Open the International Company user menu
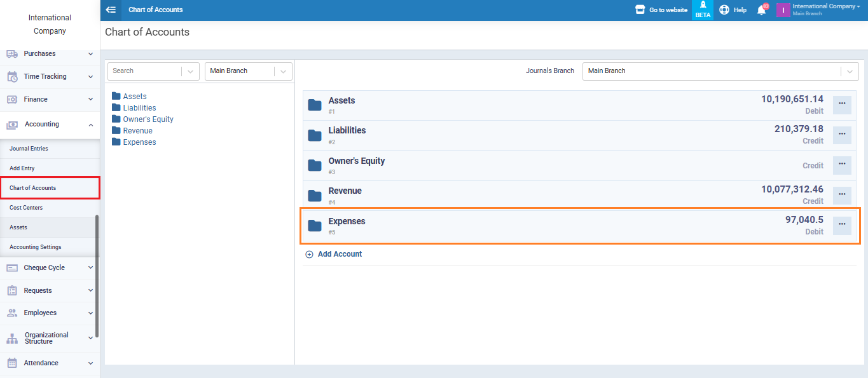Screen dimensions: 868x378 [x=825, y=10]
